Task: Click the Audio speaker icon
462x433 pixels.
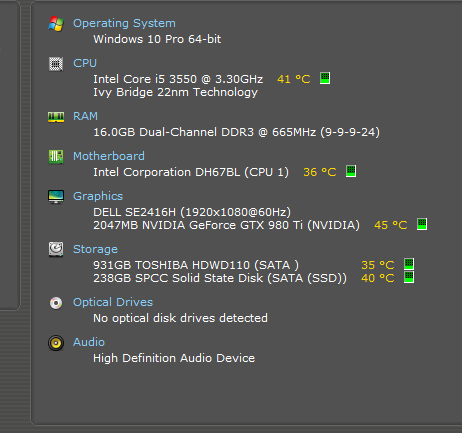Action: (x=56, y=343)
